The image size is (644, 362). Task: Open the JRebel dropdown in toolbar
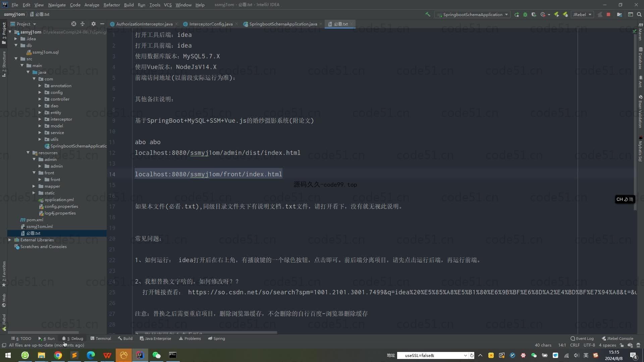(x=582, y=14)
